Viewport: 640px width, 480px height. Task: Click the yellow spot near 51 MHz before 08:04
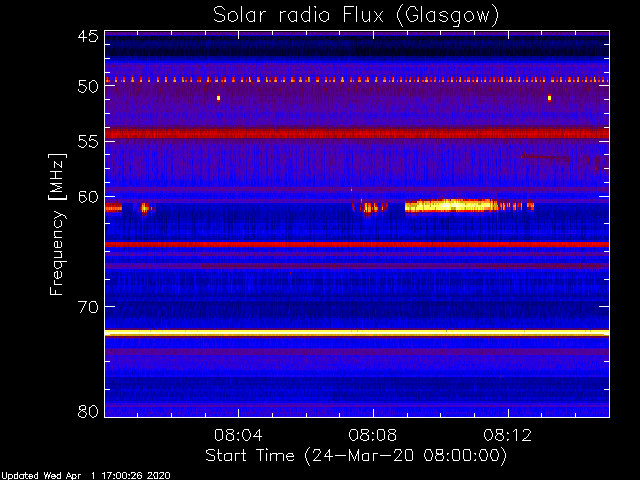click(x=218, y=98)
